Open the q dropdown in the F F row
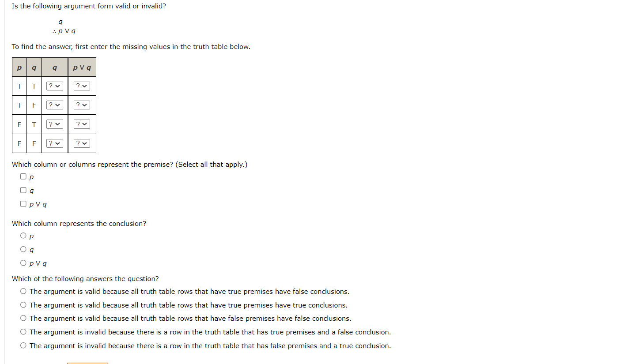This screenshot has height=364, width=639. pos(54,143)
